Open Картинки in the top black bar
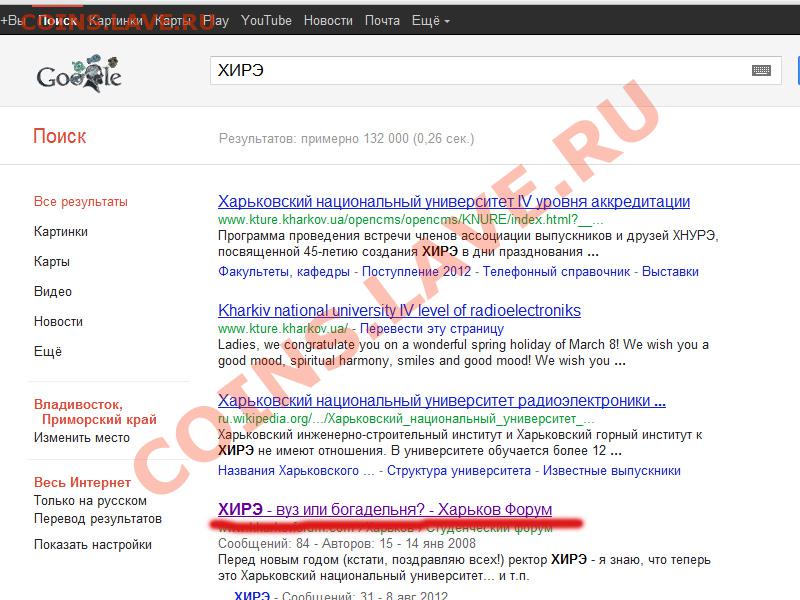 tap(116, 20)
